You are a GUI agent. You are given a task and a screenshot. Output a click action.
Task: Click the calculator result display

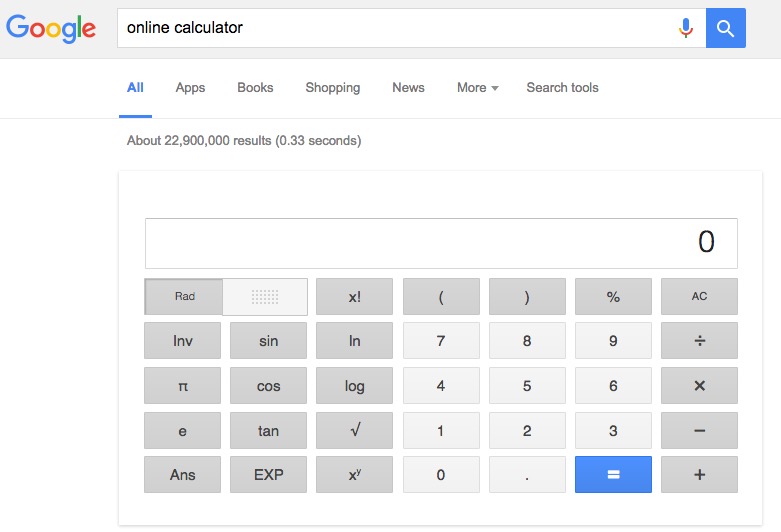click(441, 243)
